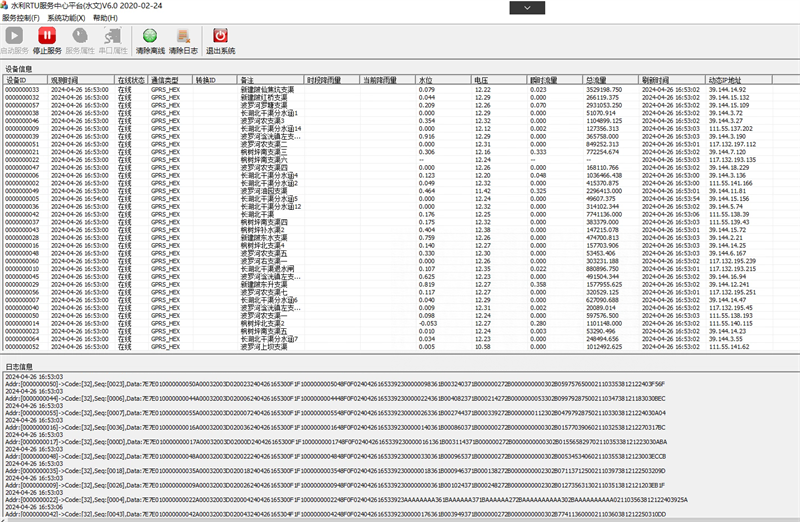This screenshot has height=522, width=800.
Task: Click log entry for Addr:[0000000017]
Action: [x=336, y=442]
